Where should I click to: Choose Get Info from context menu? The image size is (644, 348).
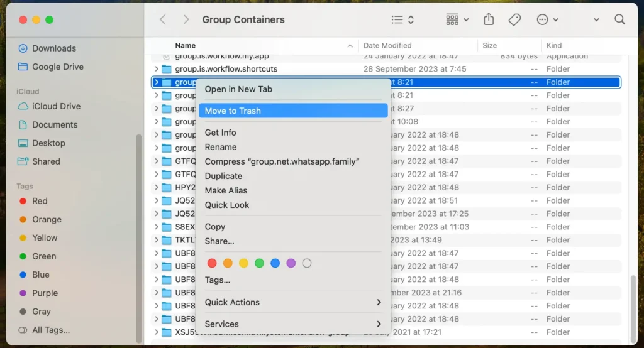click(293, 133)
